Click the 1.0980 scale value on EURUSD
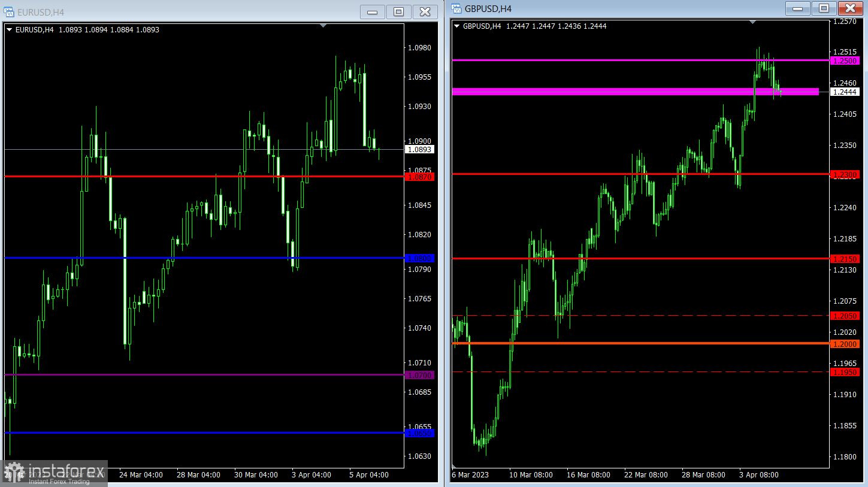This screenshot has width=868, height=487. pos(420,48)
